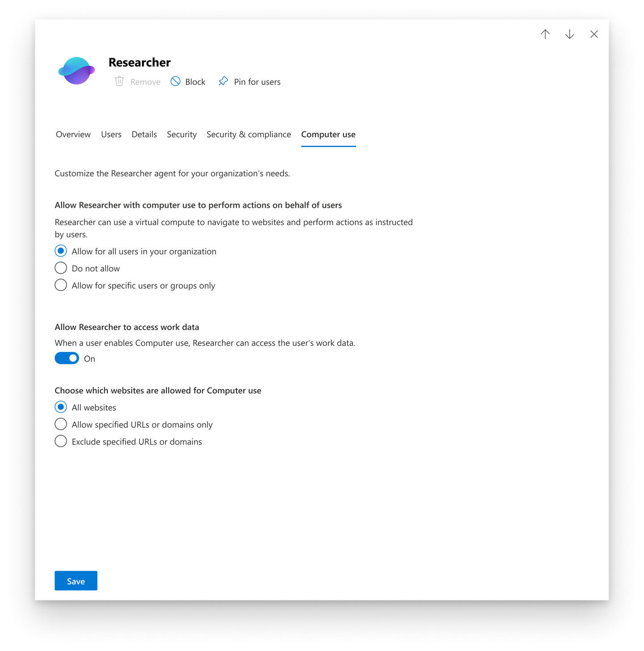The height and width of the screenshot is (651, 644).
Task: Select the All websites radio option
Action: [61, 407]
